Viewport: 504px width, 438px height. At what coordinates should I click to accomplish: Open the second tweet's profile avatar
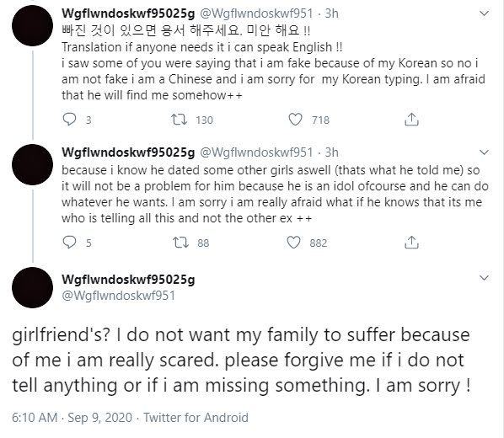[x=33, y=164]
